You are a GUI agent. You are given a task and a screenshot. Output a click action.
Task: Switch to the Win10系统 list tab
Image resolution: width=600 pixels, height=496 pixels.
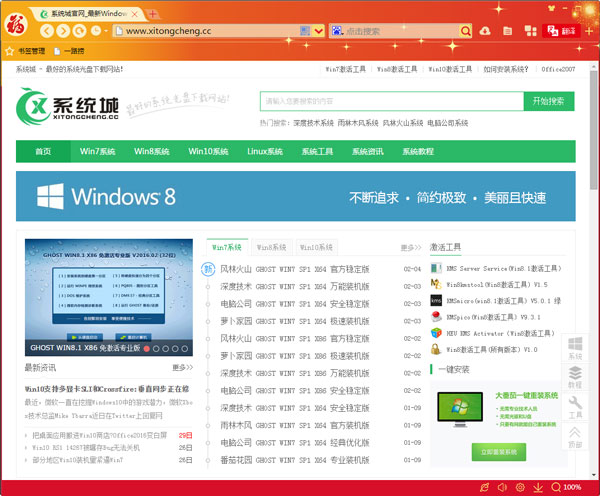coord(316,248)
